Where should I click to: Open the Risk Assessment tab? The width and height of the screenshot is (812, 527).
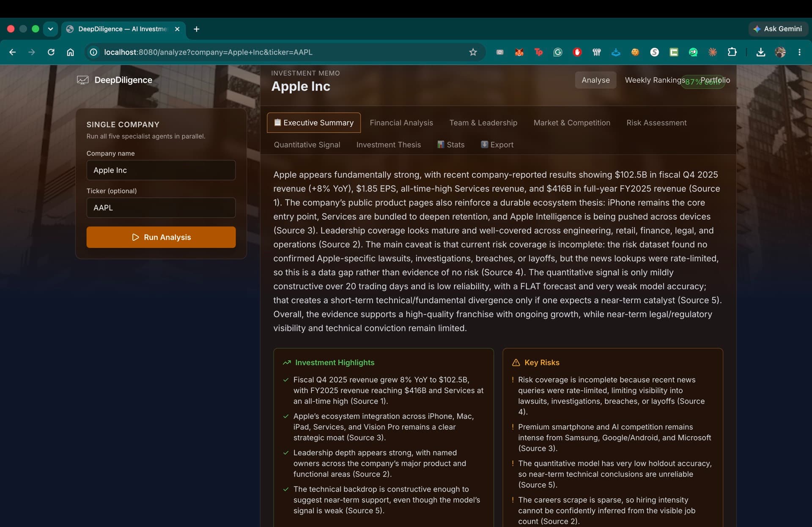coord(656,123)
